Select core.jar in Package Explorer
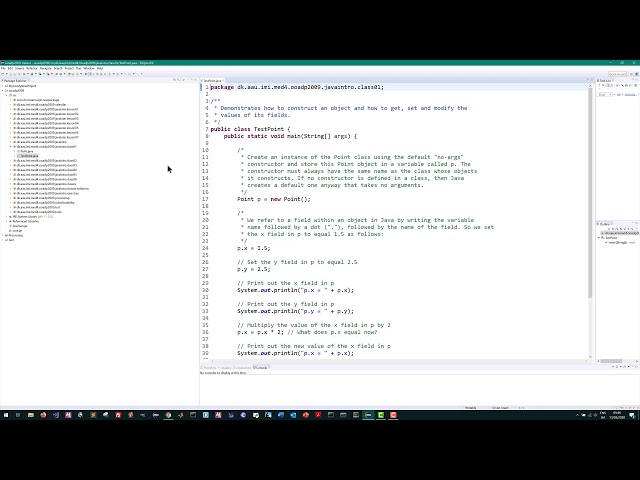640x480 pixels. tap(17, 231)
